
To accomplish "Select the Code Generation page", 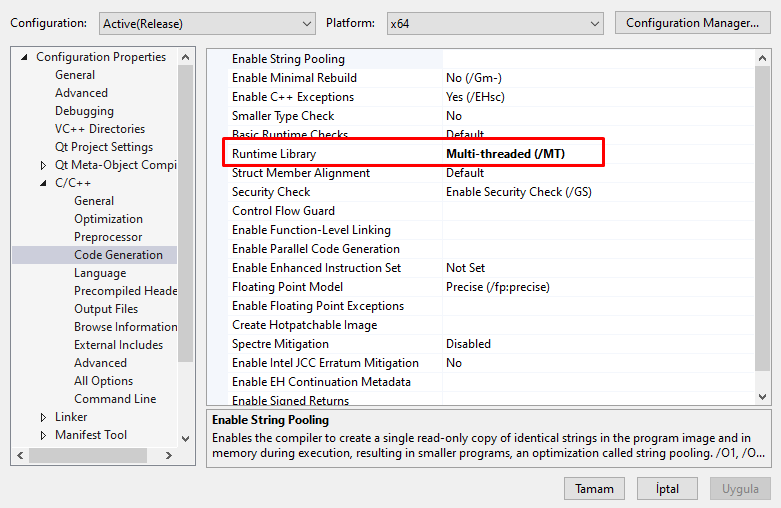I will (x=118, y=254).
